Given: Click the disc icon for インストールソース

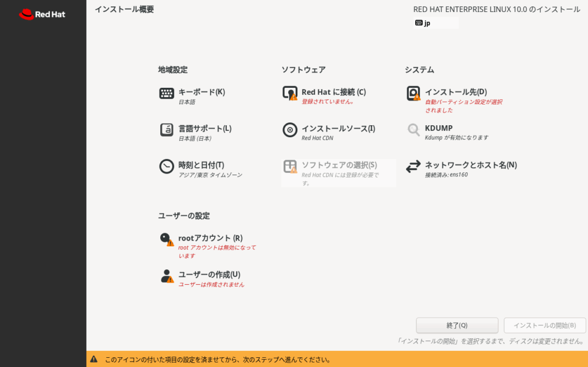Looking at the screenshot, I should click(290, 130).
